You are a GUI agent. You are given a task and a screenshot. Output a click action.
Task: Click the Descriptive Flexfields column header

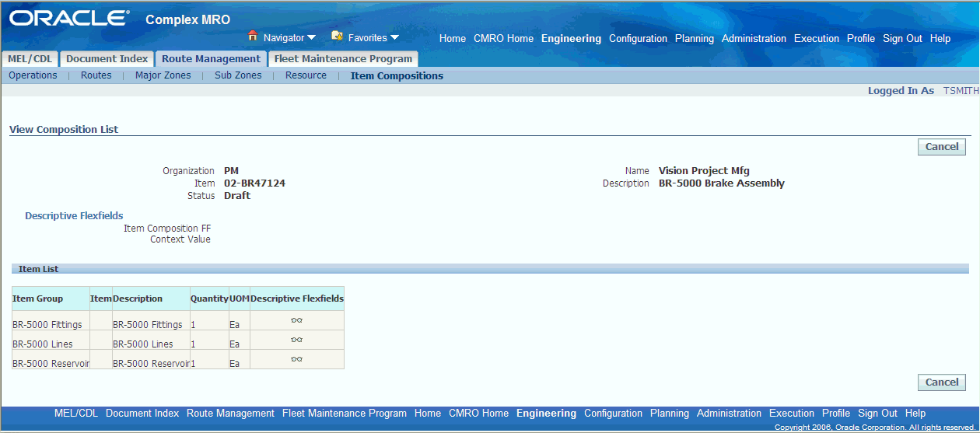pyautogui.click(x=297, y=299)
